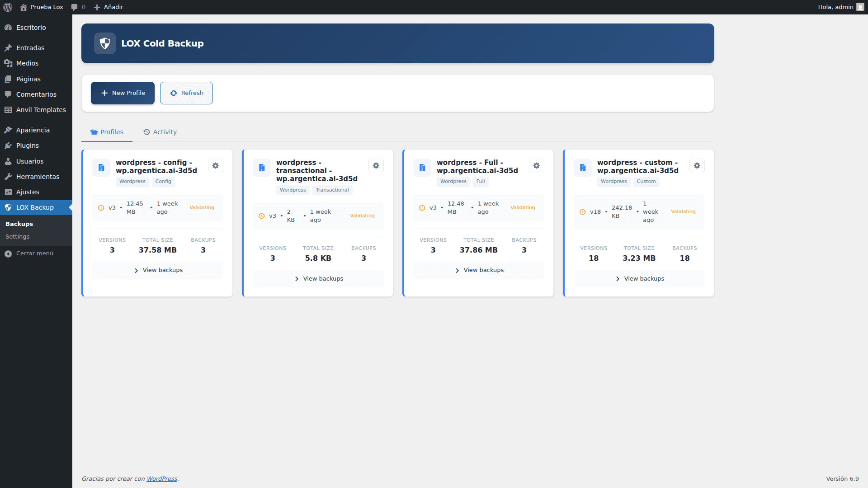Open the Plugins section in the sidebar
Image resolution: width=868 pixels, height=488 pixels.
[27, 145]
